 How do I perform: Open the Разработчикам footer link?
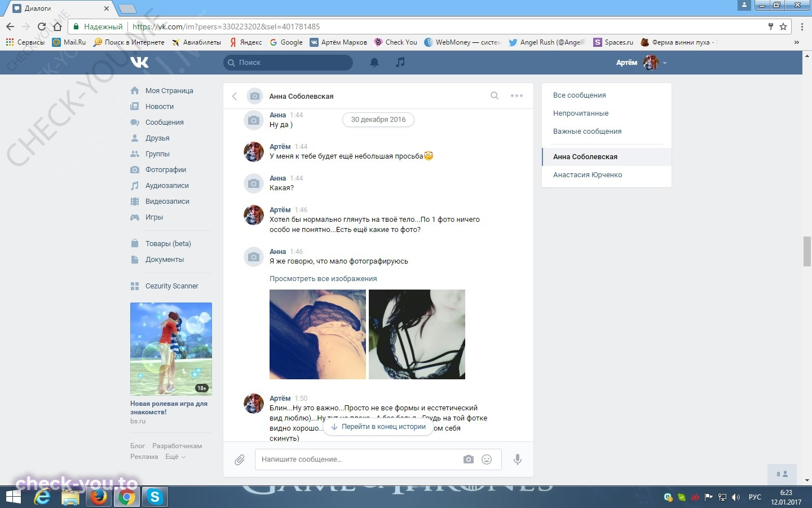point(177,446)
